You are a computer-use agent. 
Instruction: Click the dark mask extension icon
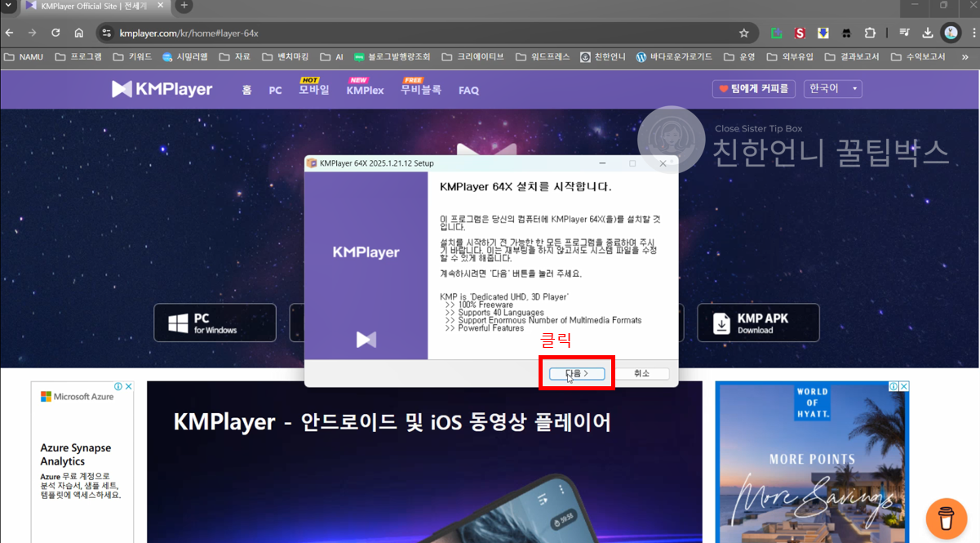[846, 33]
